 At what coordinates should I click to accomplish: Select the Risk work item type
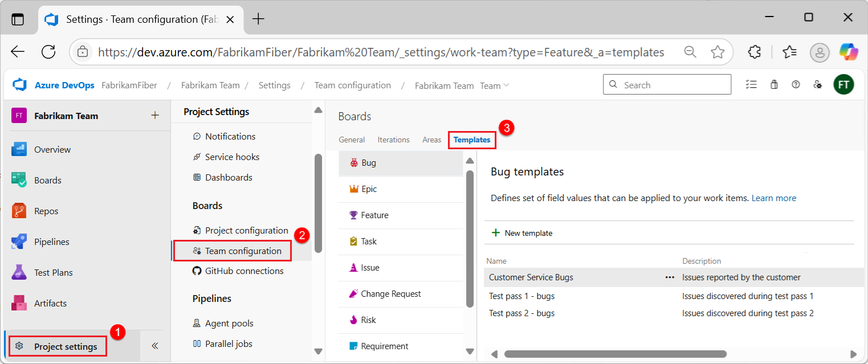click(401, 320)
